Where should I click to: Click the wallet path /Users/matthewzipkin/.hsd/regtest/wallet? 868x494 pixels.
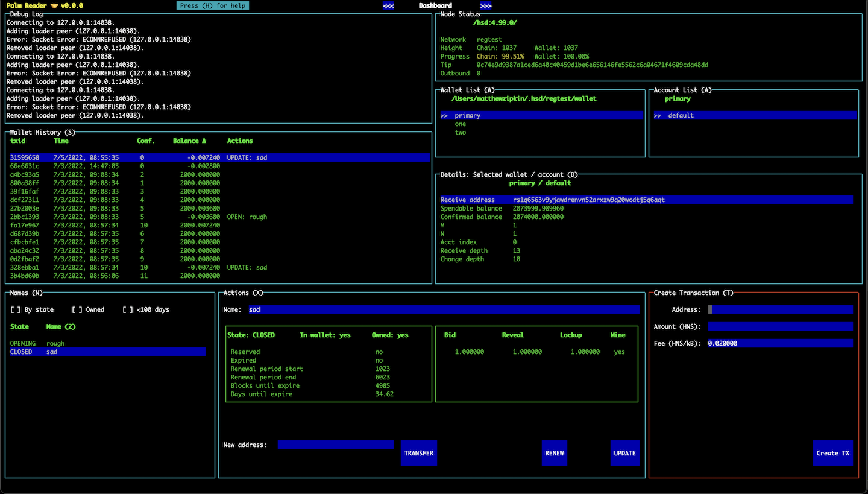[x=524, y=98]
